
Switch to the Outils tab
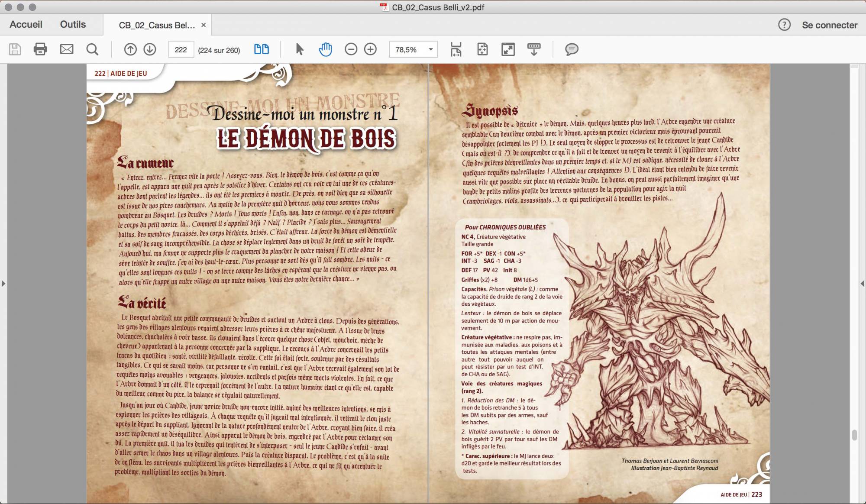73,25
